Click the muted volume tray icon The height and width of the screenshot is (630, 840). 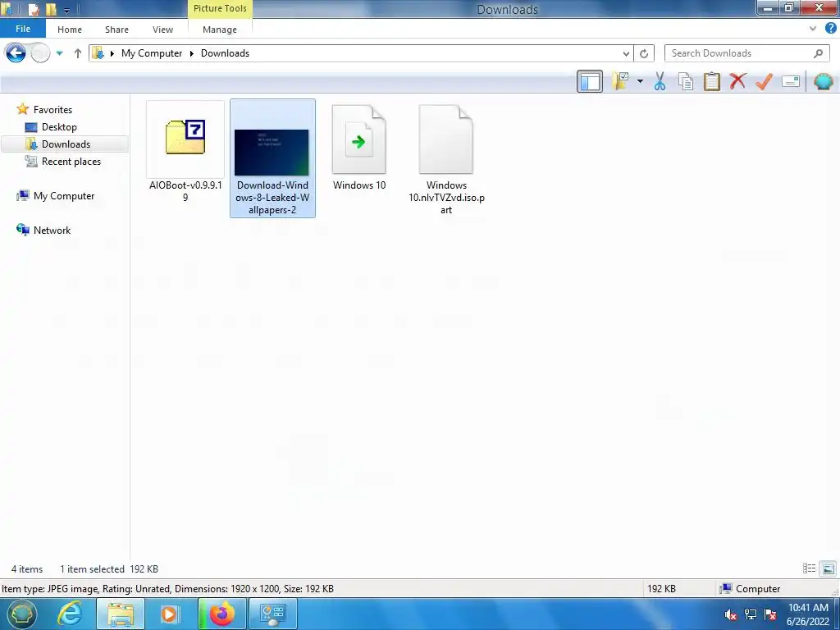(x=730, y=614)
